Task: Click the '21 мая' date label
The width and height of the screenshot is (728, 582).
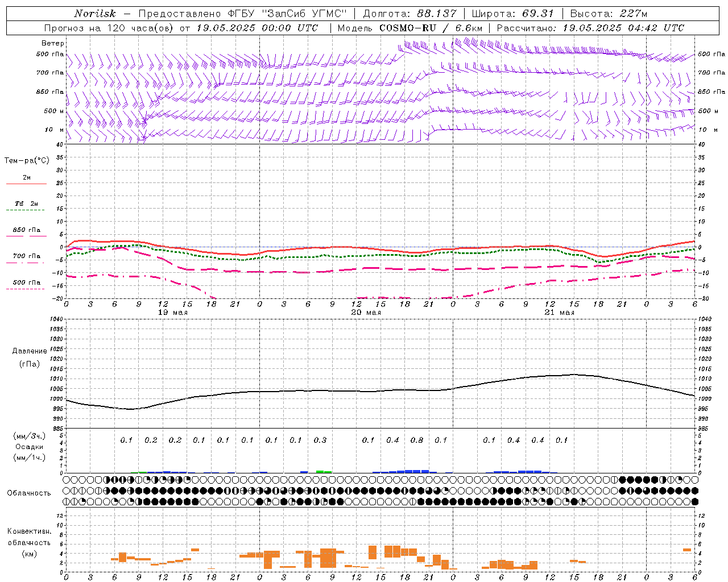Action: click(x=560, y=313)
